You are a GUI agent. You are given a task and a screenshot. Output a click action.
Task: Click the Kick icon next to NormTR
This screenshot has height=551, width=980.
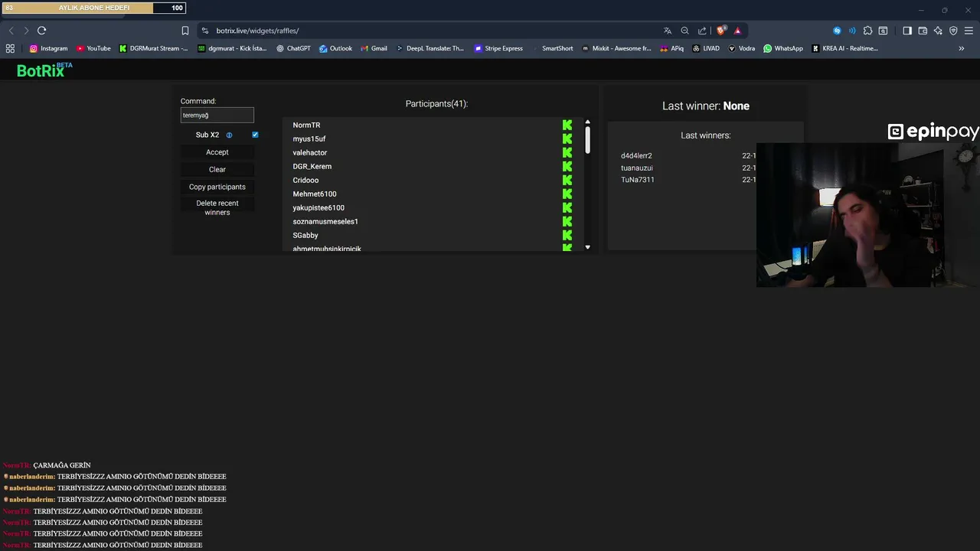coord(567,125)
